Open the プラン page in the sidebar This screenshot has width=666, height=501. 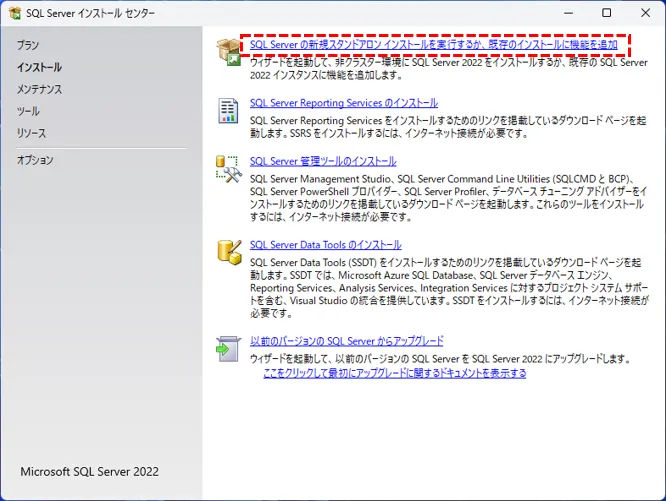pos(28,46)
